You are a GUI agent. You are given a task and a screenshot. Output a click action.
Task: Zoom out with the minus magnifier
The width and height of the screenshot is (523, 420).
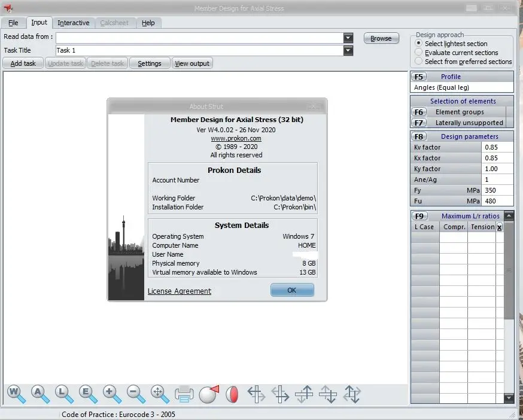tap(136, 394)
